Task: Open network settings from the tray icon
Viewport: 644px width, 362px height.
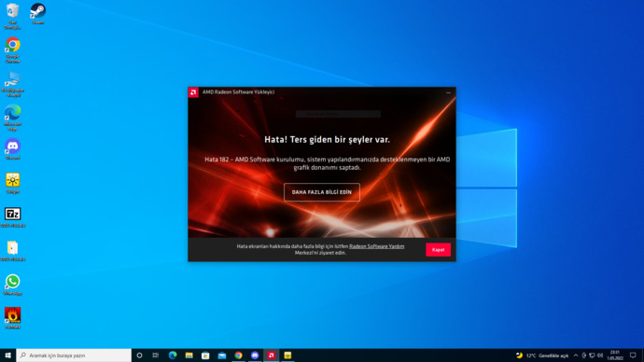Action: (x=592, y=355)
